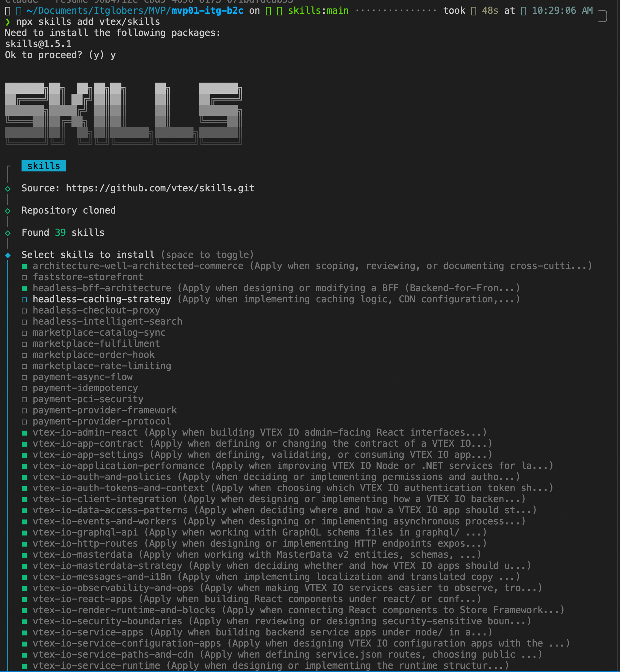Enable headless-intelligent-search skill checkbox
Viewport: 620px width, 672px height.
[x=24, y=322]
